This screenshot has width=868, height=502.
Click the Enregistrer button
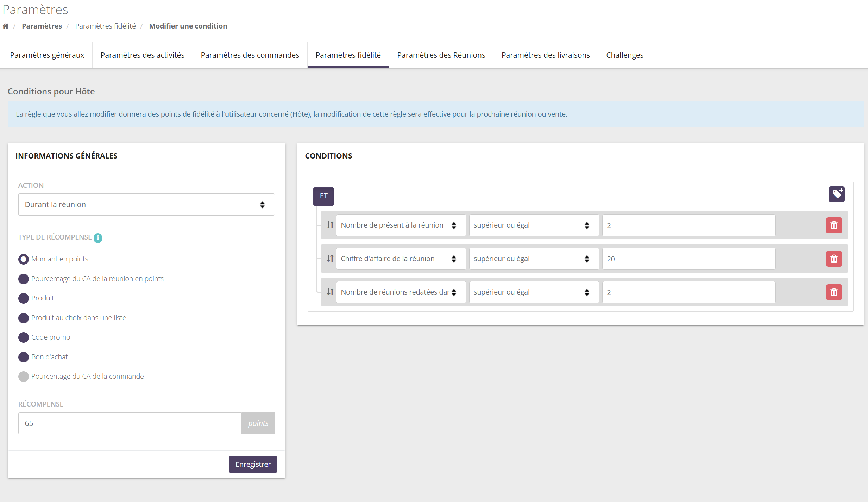(253, 464)
